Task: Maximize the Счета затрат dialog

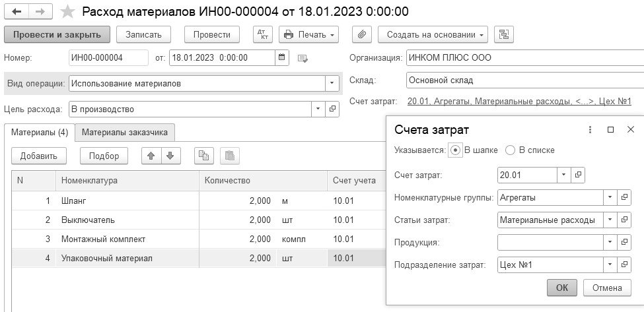Action: click(611, 130)
